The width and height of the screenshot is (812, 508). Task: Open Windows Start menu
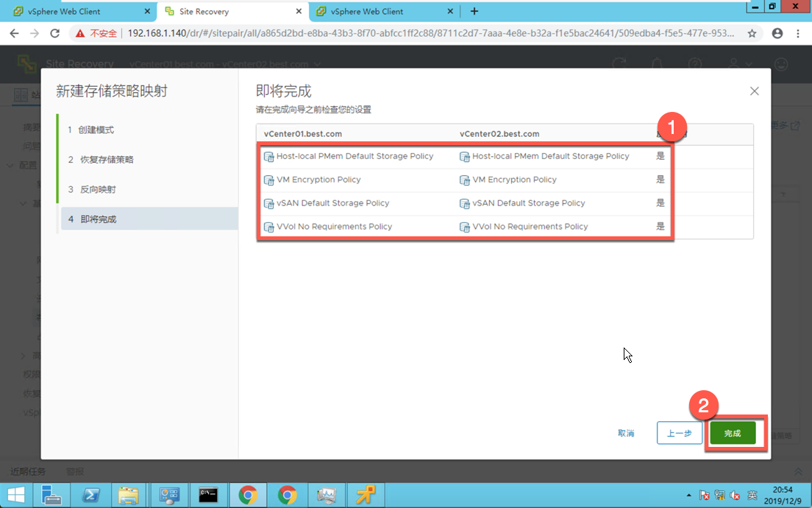click(x=15, y=495)
